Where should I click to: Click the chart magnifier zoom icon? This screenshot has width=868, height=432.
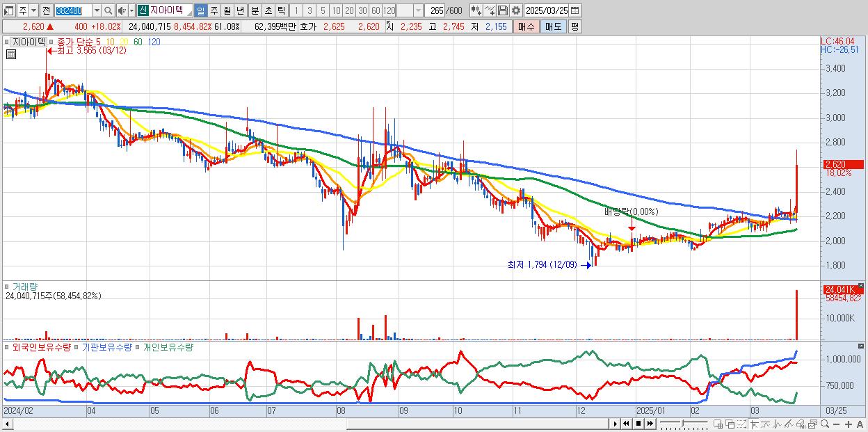coord(825,424)
